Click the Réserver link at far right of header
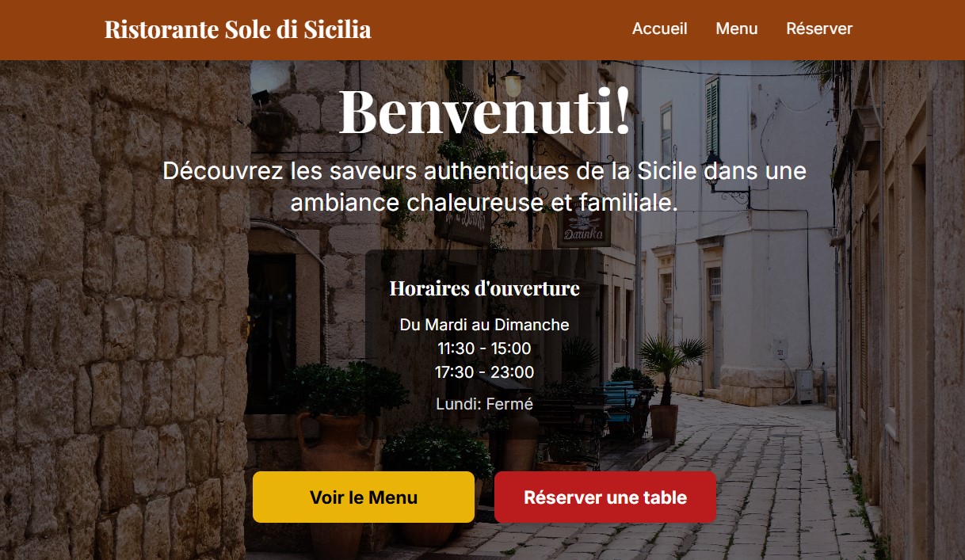This screenshot has height=560, width=965. pyautogui.click(x=818, y=29)
